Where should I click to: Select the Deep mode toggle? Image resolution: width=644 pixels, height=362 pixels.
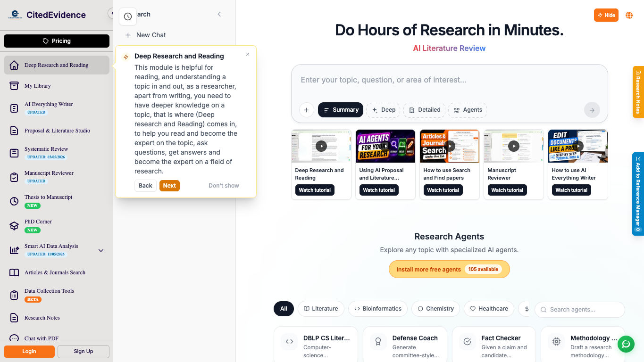(383, 110)
